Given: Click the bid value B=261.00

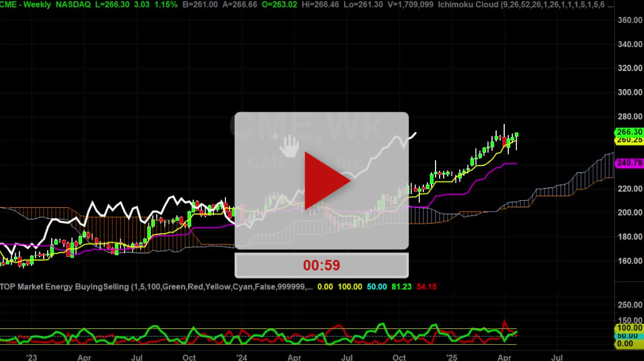Looking at the screenshot, I should pos(200,5).
